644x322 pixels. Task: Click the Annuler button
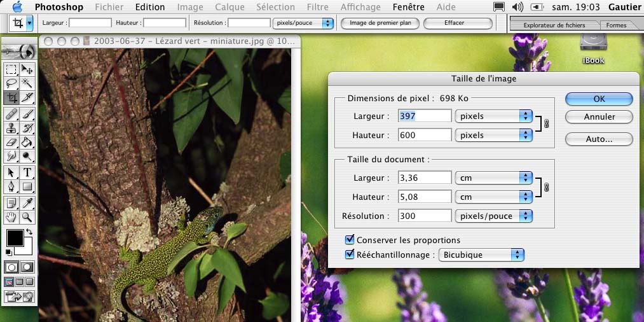click(x=599, y=117)
